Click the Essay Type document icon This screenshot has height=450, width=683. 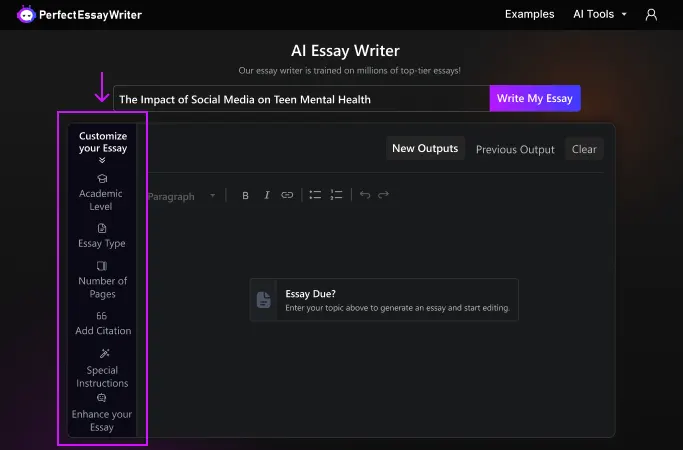point(102,228)
